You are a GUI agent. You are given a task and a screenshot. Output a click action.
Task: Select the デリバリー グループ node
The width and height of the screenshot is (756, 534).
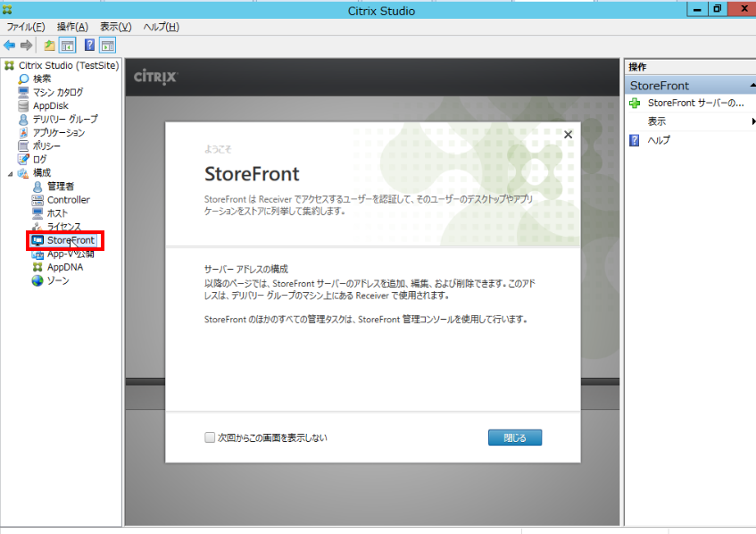65,119
